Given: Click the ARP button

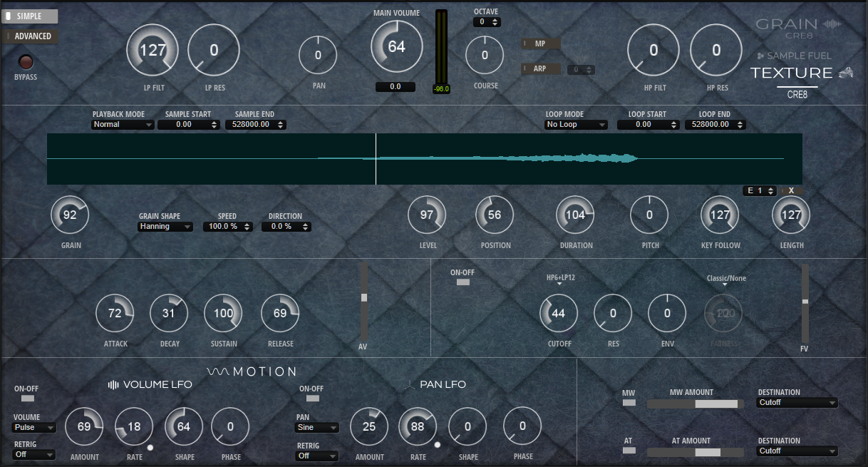Looking at the screenshot, I should (x=541, y=68).
